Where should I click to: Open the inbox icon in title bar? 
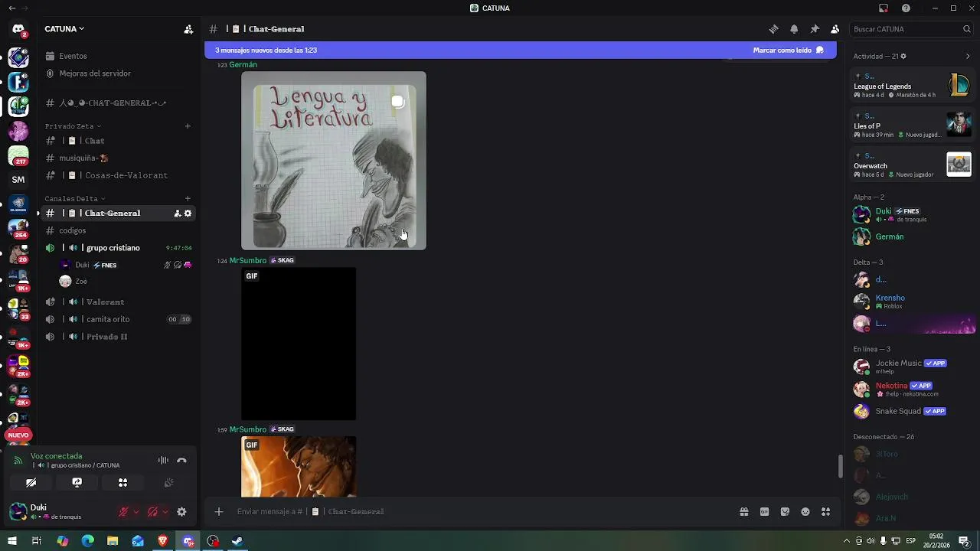click(x=884, y=8)
